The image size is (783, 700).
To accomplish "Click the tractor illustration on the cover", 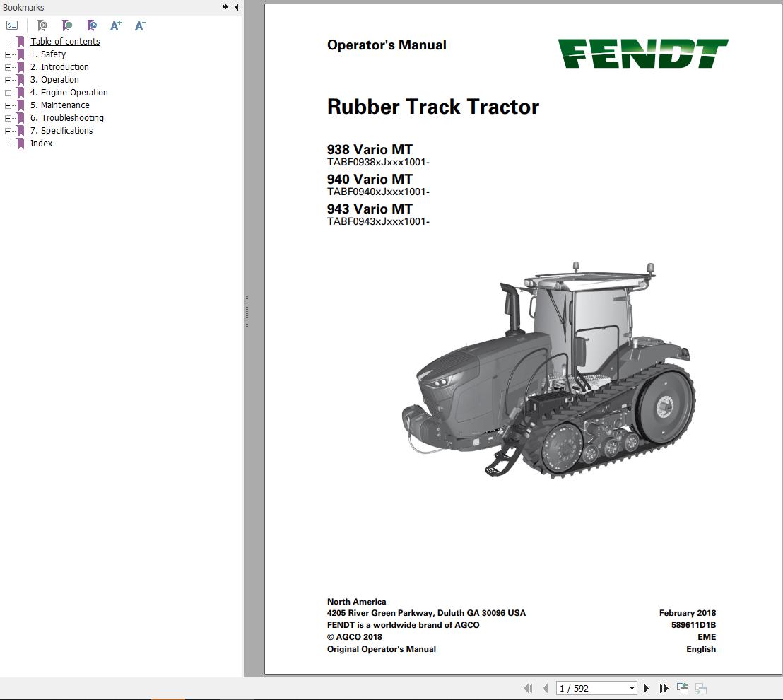I will (x=548, y=369).
